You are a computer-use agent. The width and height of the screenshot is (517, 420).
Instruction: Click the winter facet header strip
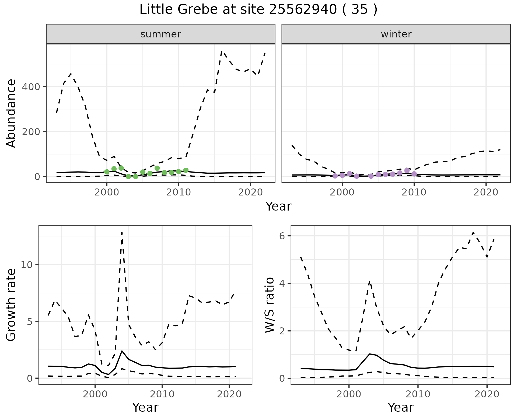click(x=396, y=34)
